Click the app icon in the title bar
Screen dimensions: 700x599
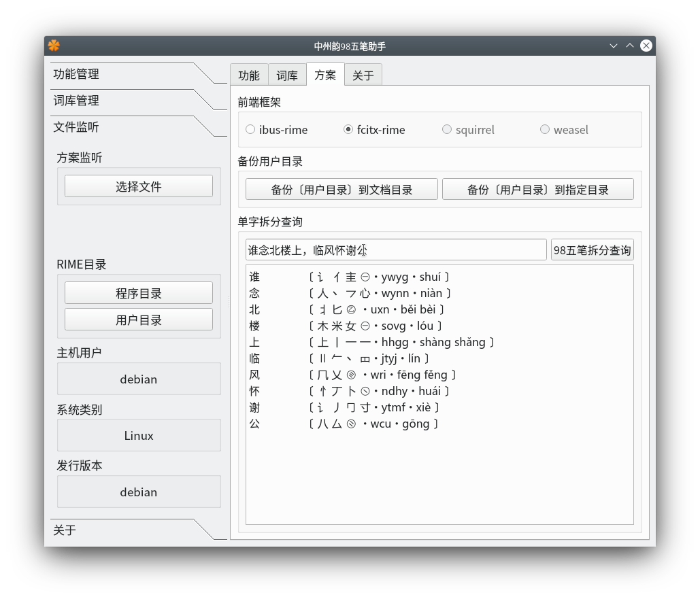53,46
